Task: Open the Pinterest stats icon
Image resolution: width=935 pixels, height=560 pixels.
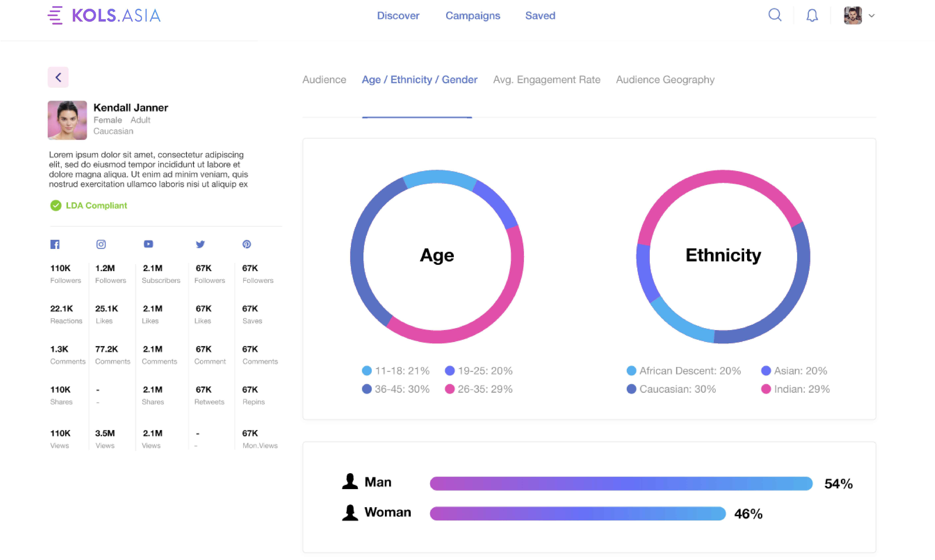Action: point(247,244)
